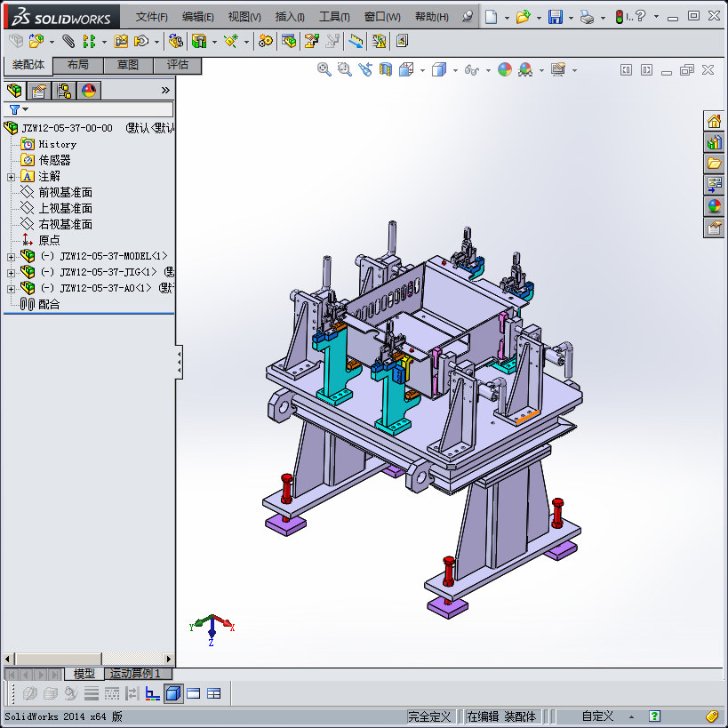Click the Interference Detection ruler icon

click(x=356, y=41)
